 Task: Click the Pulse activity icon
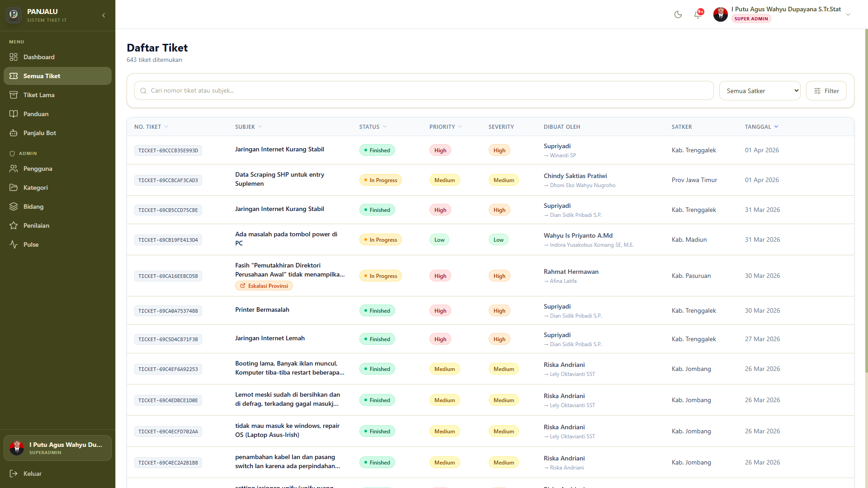[x=14, y=244]
